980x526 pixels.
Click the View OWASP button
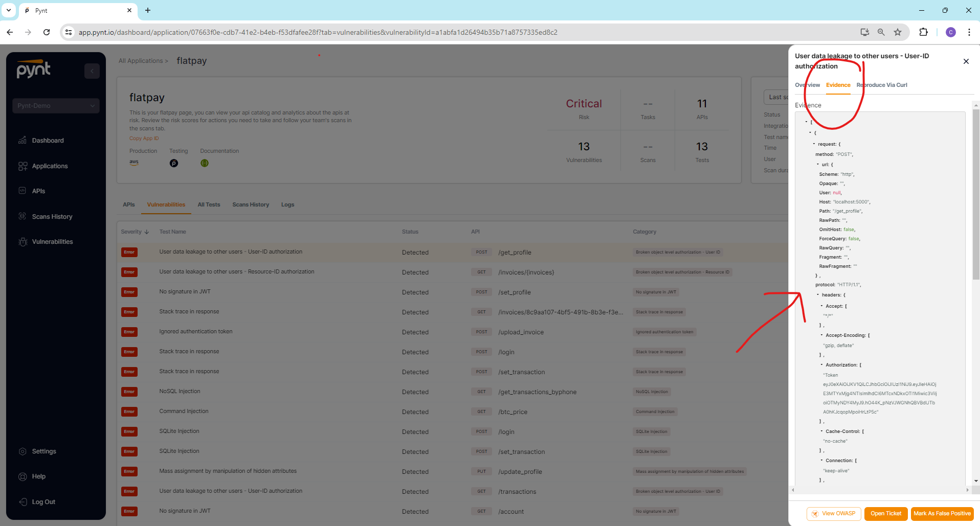[x=834, y=514]
